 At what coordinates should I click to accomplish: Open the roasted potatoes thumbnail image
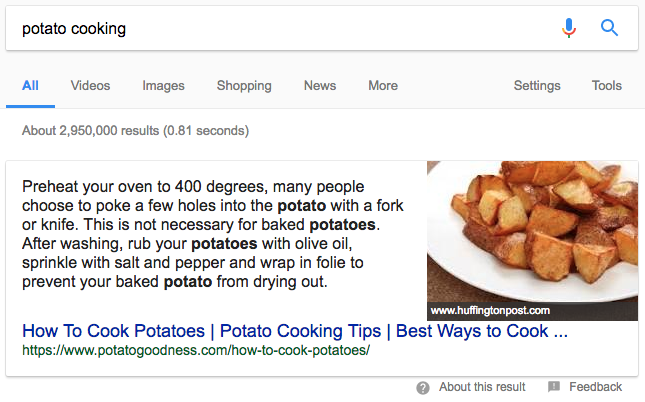[532, 230]
